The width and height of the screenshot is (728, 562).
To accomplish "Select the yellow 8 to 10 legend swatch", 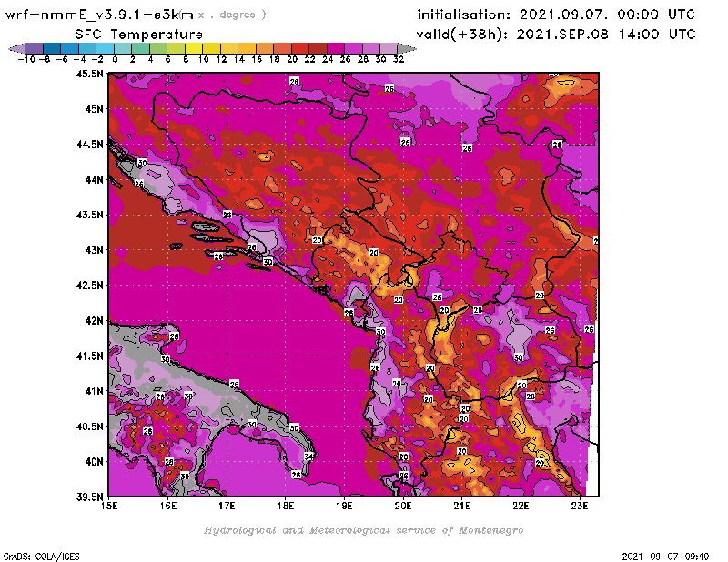I will [194, 48].
